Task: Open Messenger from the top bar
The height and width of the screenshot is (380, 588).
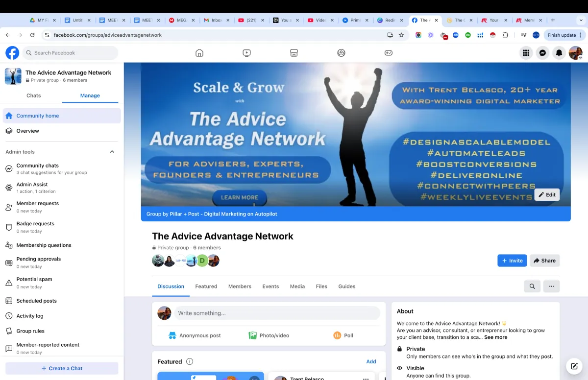Action: (542, 53)
